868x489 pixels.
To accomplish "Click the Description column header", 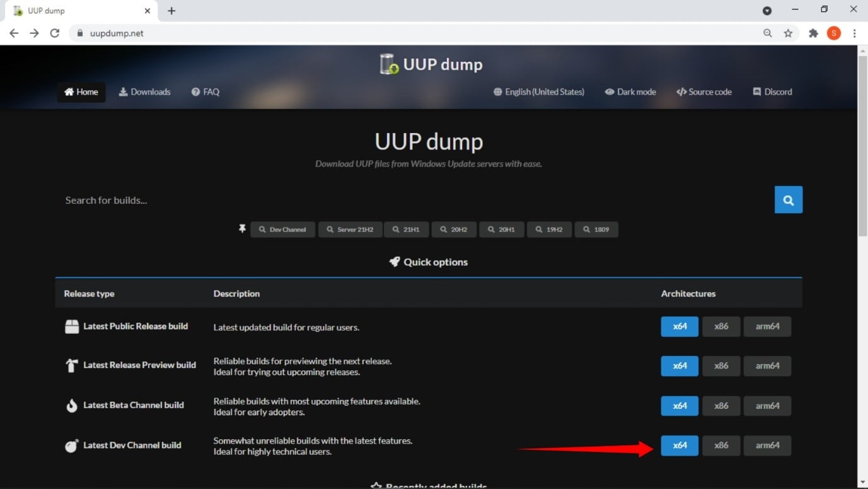I will pyautogui.click(x=236, y=293).
